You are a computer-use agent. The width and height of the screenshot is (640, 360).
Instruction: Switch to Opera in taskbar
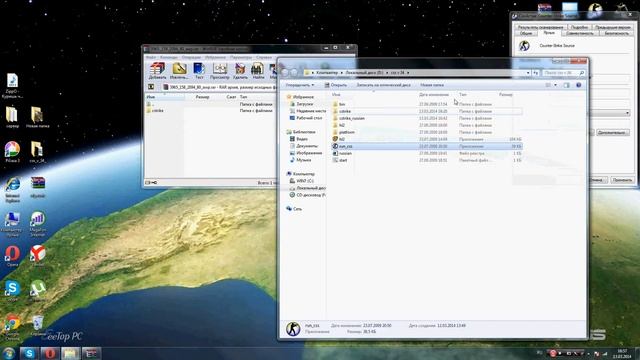click(50, 353)
